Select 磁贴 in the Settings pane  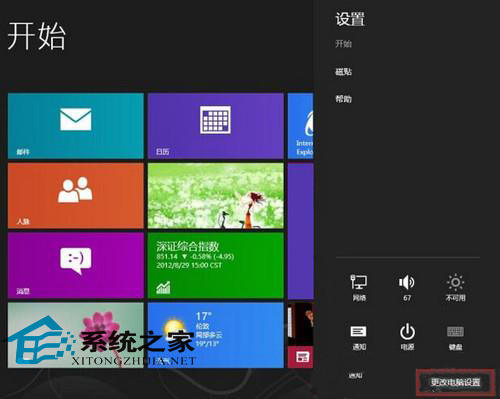coord(344,72)
